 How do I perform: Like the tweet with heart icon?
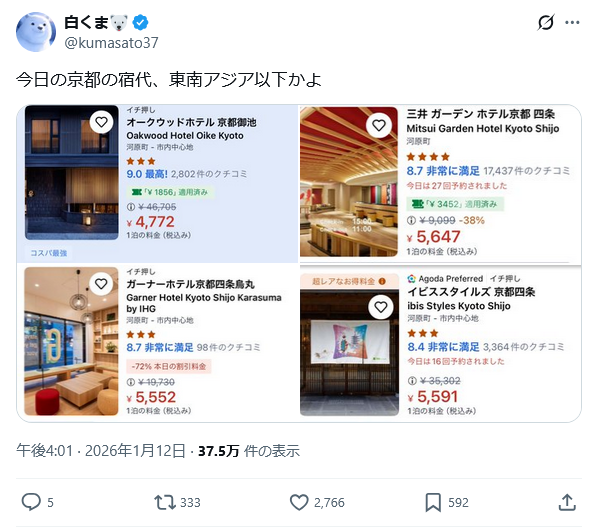point(299,502)
